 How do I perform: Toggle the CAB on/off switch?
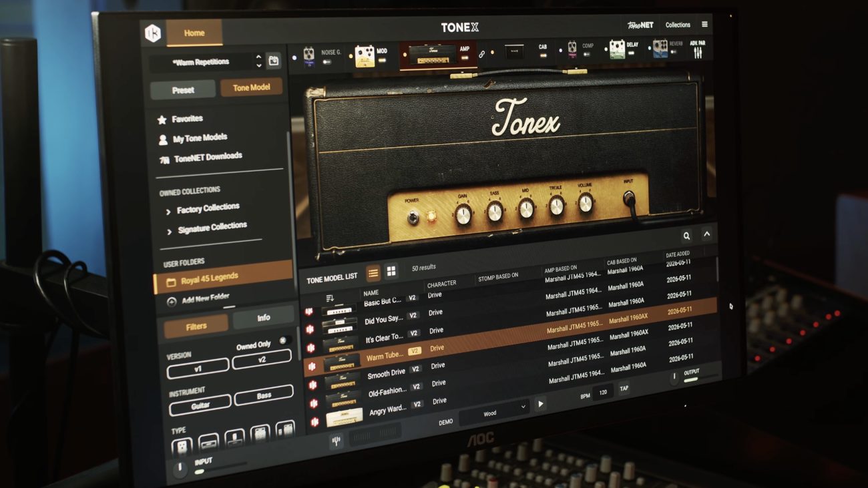pos(543,56)
